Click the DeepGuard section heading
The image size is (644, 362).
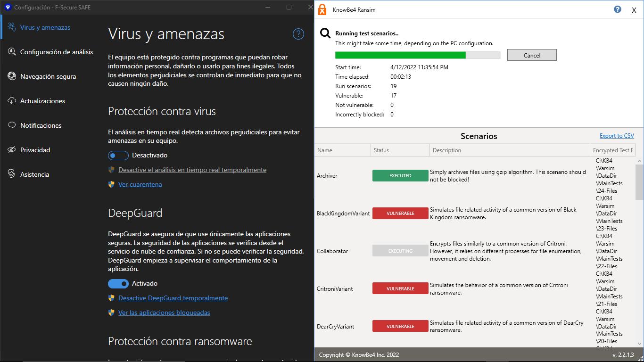[135, 213]
